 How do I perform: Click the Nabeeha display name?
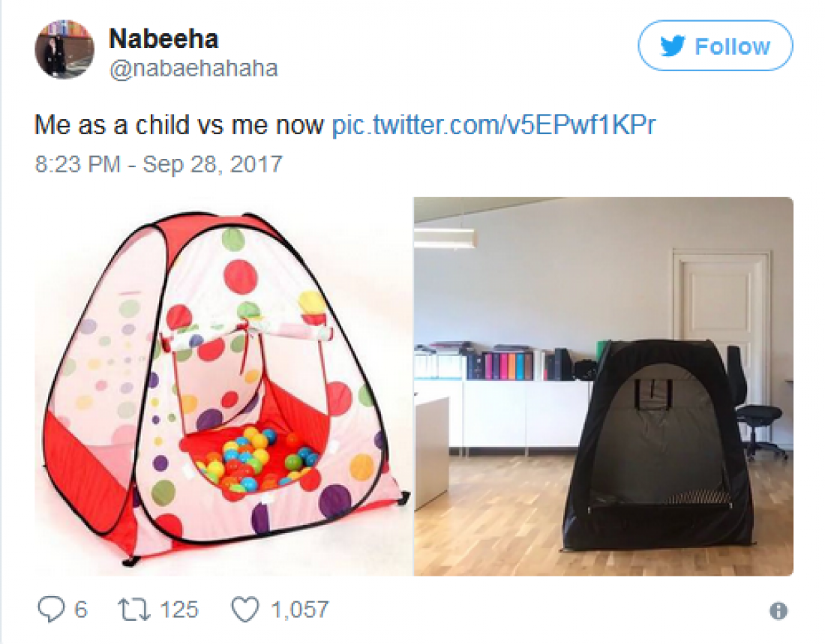[163, 39]
